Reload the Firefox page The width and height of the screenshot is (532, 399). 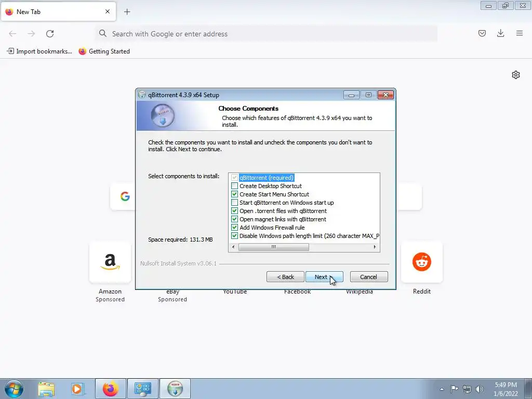[x=50, y=34]
